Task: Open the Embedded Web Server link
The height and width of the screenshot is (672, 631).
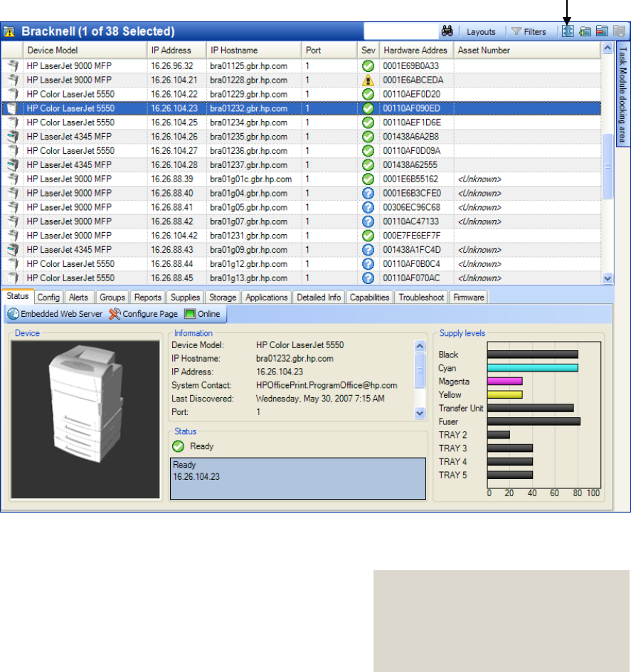Action: [x=55, y=314]
